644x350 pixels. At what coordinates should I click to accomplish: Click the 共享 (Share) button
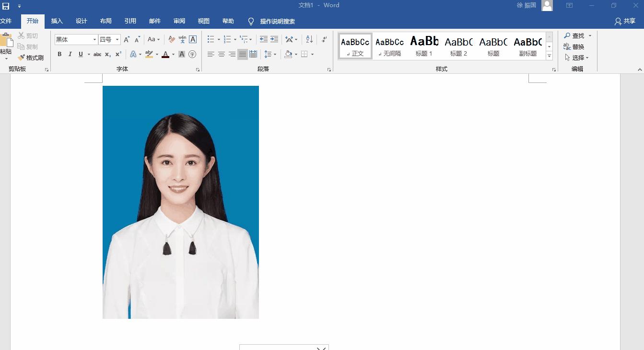tap(625, 21)
